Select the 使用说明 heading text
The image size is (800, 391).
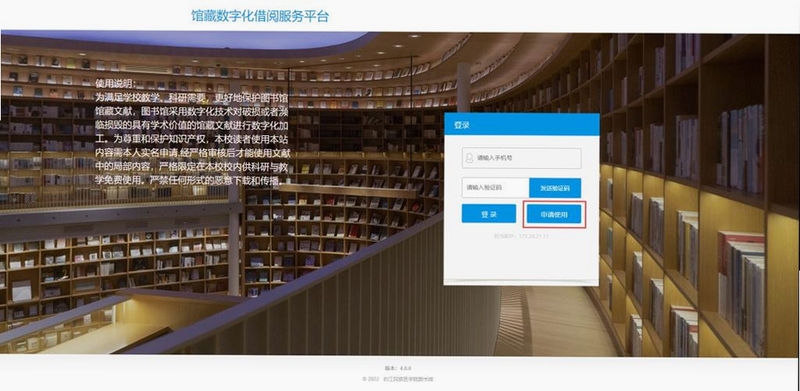pyautogui.click(x=116, y=83)
